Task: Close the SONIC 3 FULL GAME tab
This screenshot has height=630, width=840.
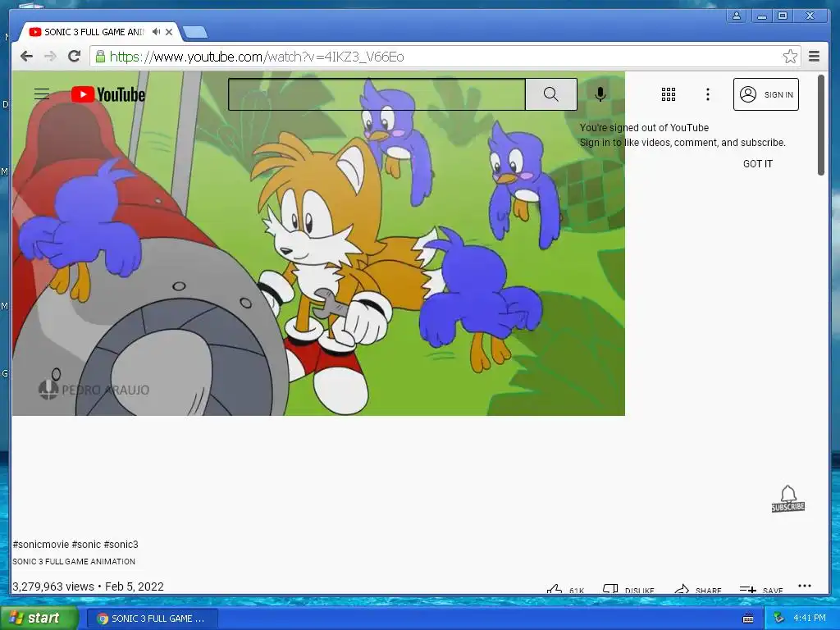Action: coord(169,32)
